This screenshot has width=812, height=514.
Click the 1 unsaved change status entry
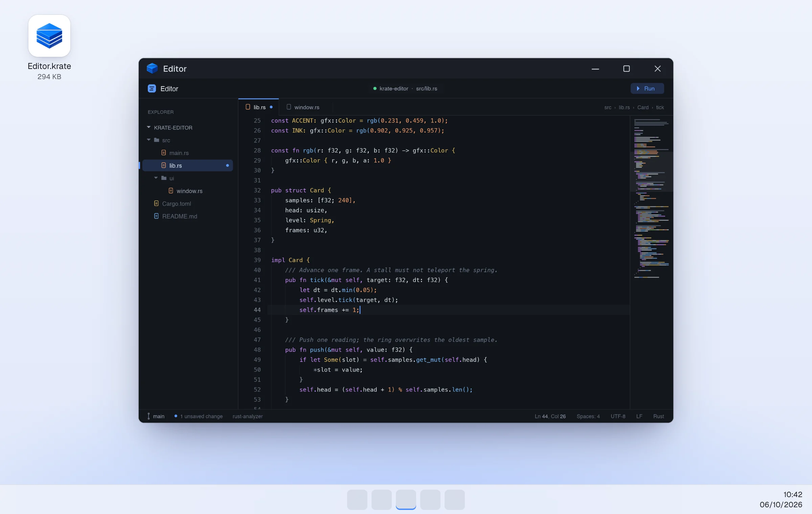click(198, 416)
